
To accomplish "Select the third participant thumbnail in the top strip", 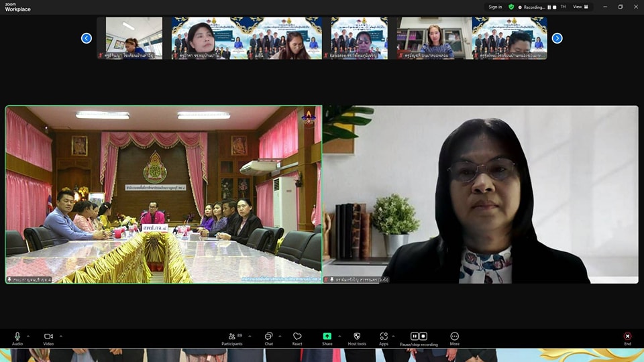I will point(284,38).
